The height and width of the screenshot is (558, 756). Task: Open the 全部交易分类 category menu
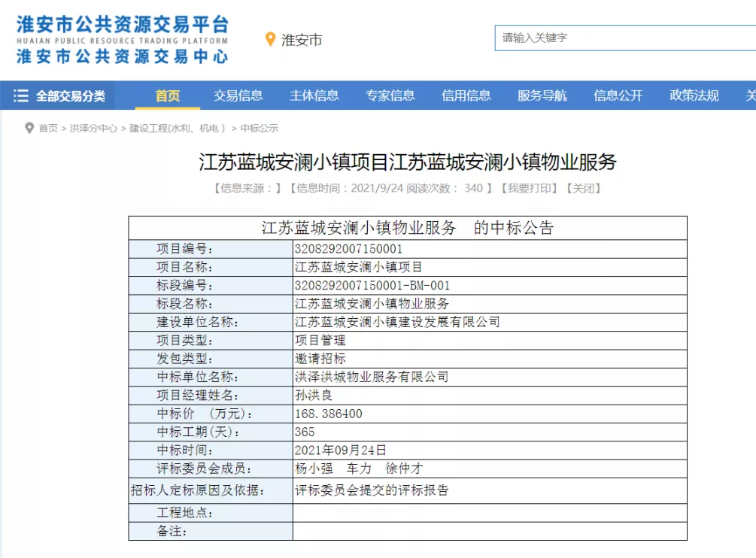tap(70, 96)
